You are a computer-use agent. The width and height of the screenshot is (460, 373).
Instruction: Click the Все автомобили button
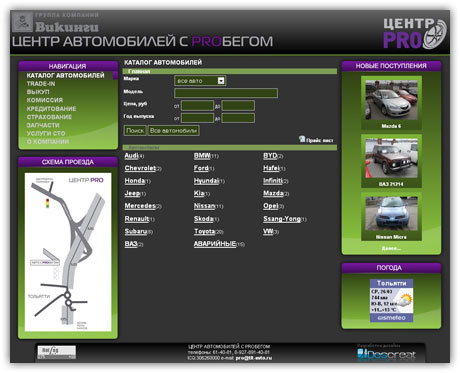pyautogui.click(x=173, y=131)
